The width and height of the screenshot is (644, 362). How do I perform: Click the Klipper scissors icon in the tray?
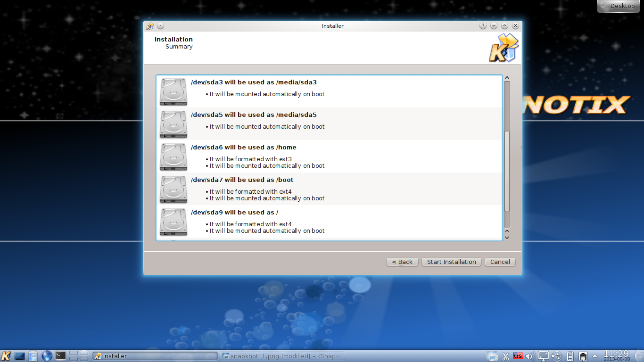505,356
